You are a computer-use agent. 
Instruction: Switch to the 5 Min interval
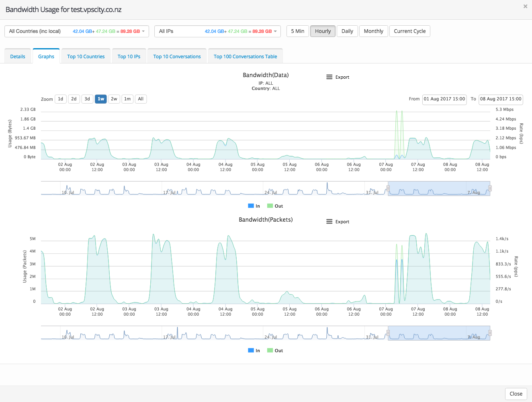point(297,31)
